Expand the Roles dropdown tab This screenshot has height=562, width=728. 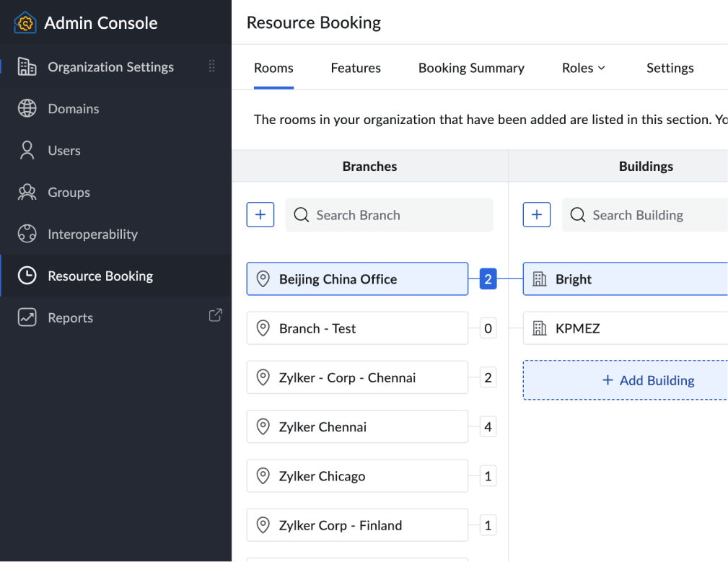pyautogui.click(x=583, y=69)
